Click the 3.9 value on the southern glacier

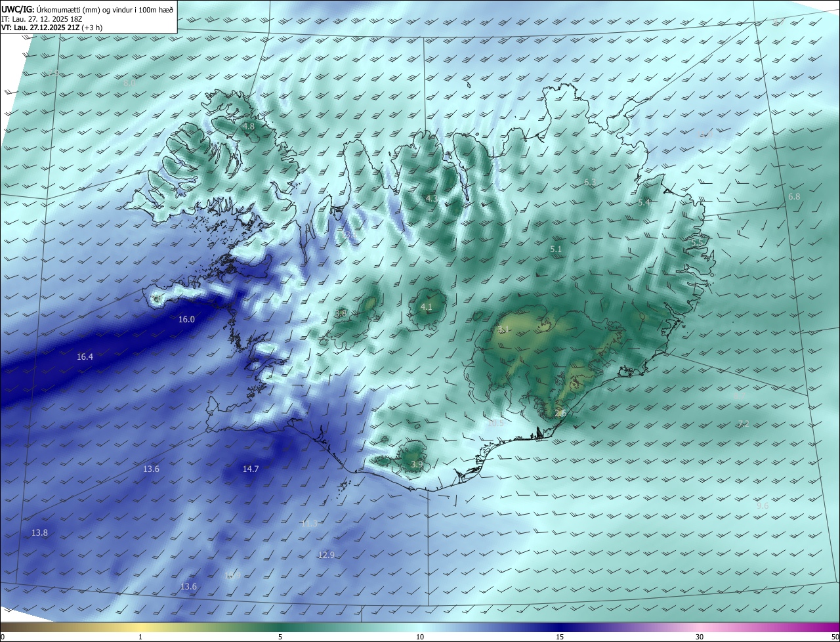[x=417, y=465]
